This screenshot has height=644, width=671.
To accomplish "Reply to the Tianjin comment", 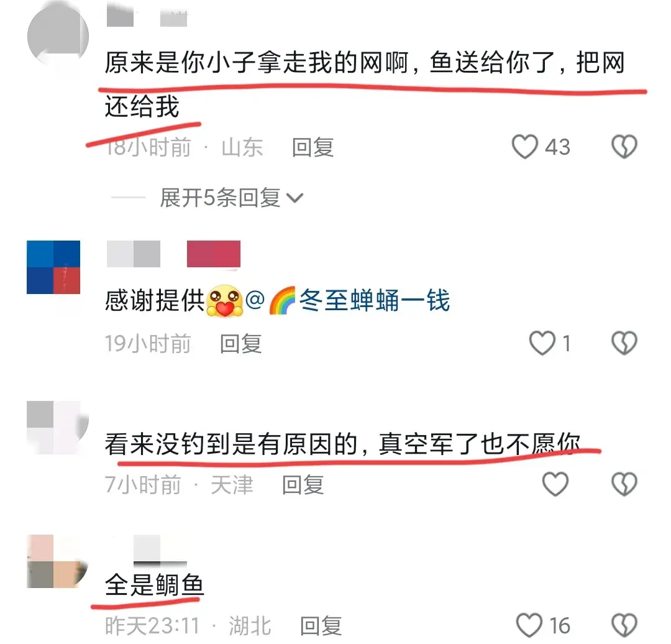I will click(303, 485).
